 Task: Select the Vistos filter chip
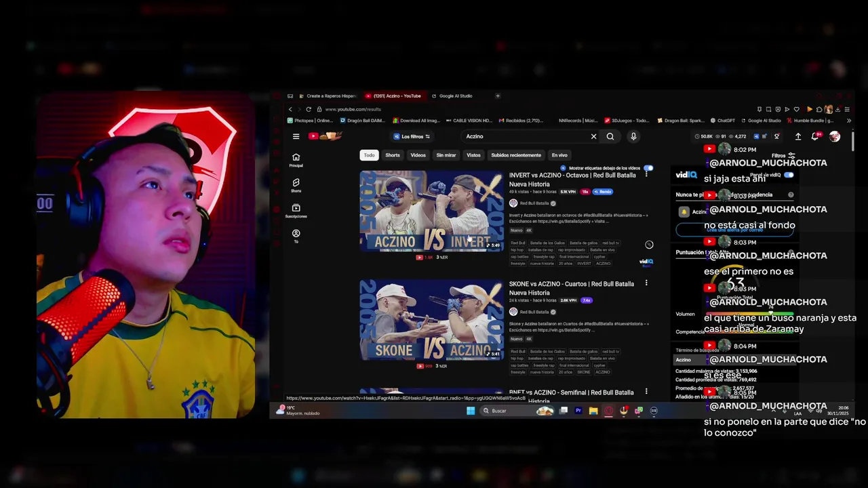(x=473, y=155)
